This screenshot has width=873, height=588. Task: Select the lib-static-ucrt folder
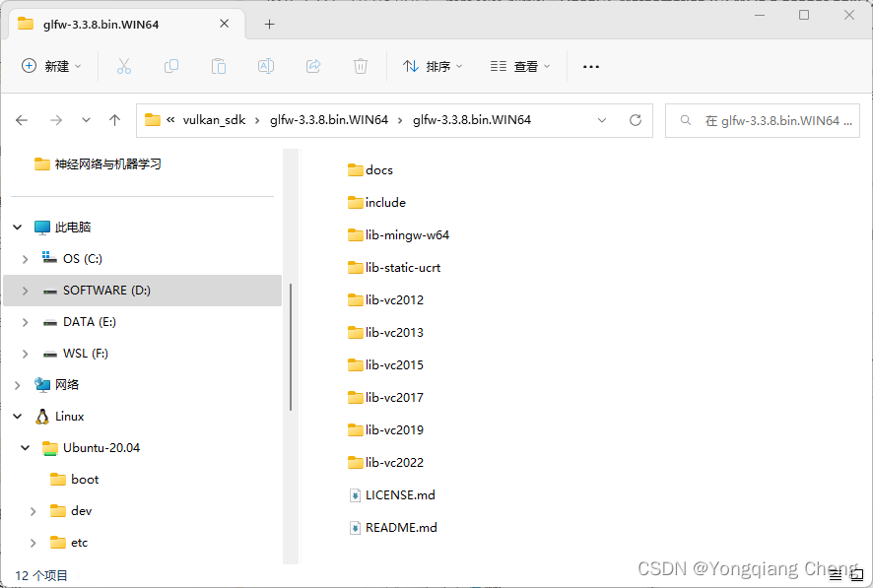click(x=393, y=268)
